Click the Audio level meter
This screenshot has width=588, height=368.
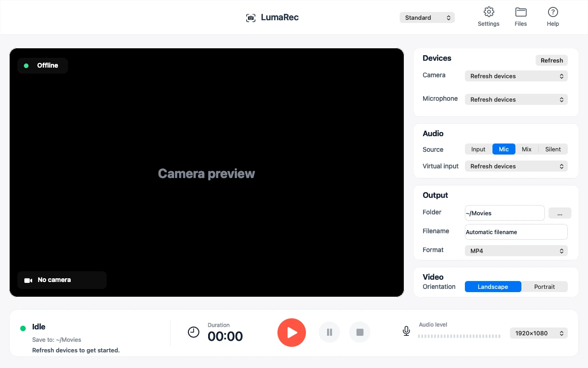coord(459,336)
